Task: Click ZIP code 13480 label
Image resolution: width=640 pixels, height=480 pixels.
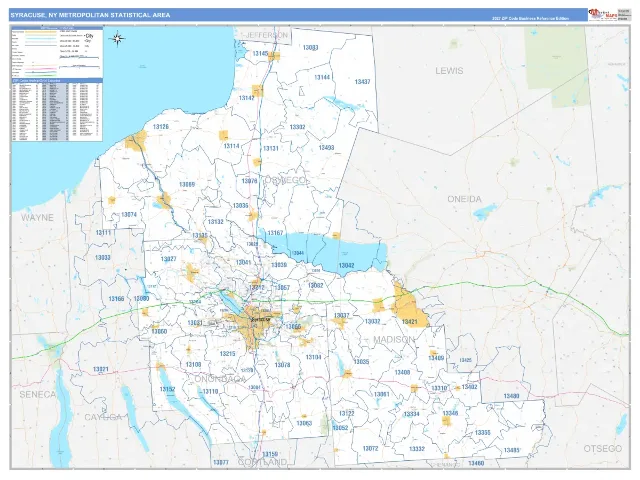Action: click(x=511, y=396)
